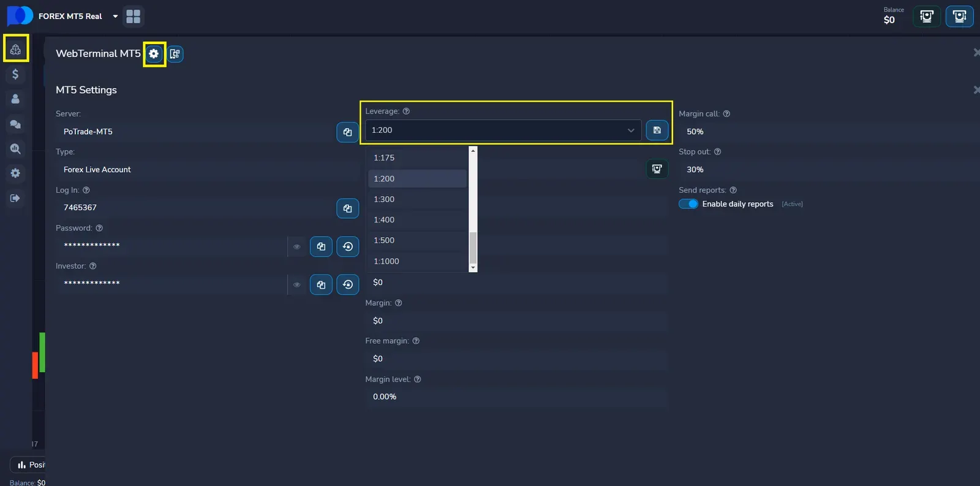980x486 pixels.
Task: Open the Finance dollar sidebar icon
Action: pos(15,74)
